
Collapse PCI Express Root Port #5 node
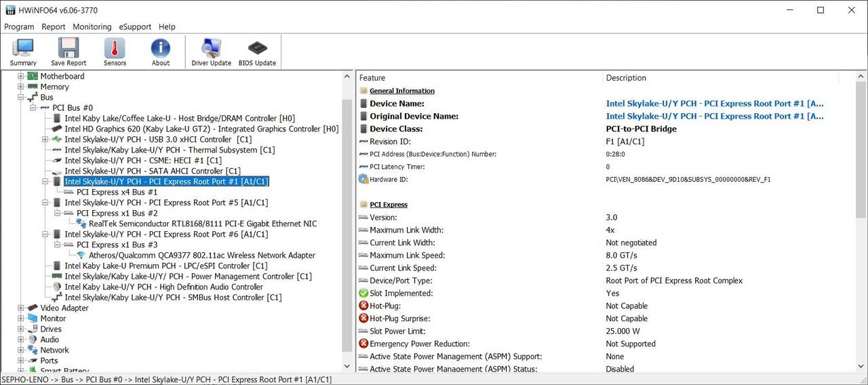45,203
